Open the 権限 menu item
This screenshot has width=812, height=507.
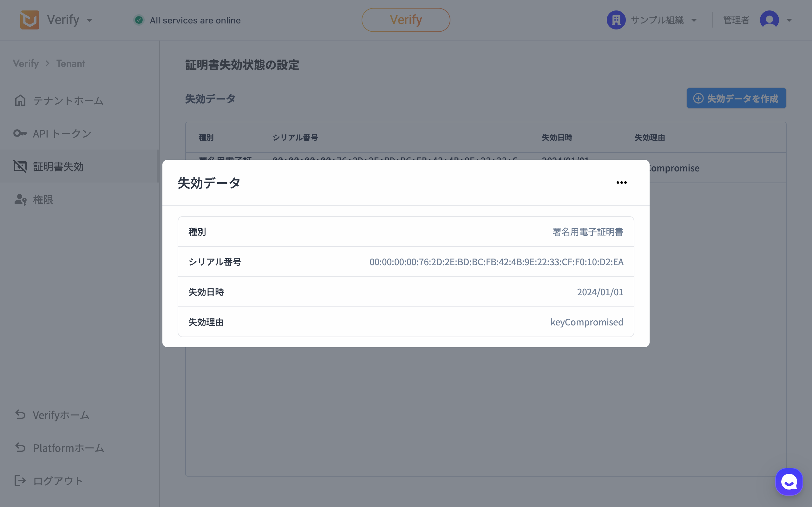pyautogui.click(x=43, y=200)
